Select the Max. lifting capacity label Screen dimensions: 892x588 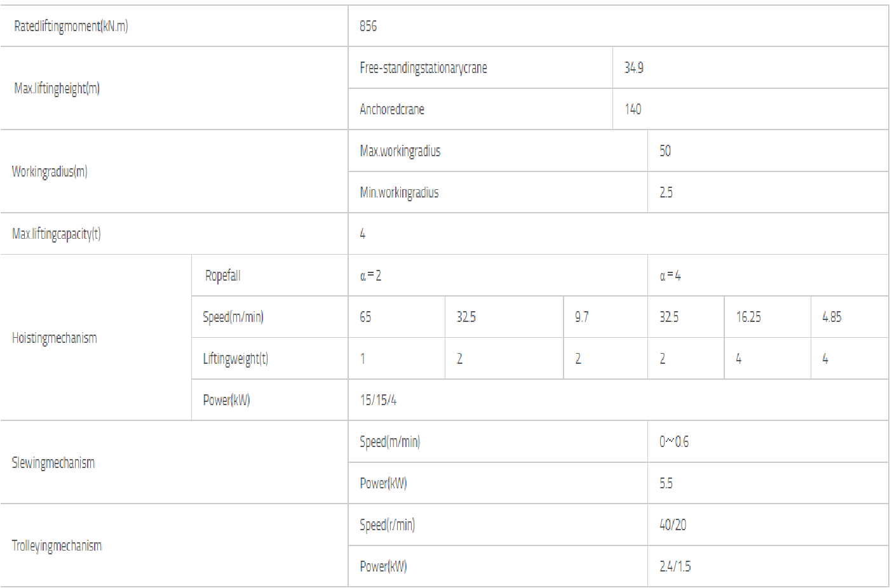click(57, 234)
